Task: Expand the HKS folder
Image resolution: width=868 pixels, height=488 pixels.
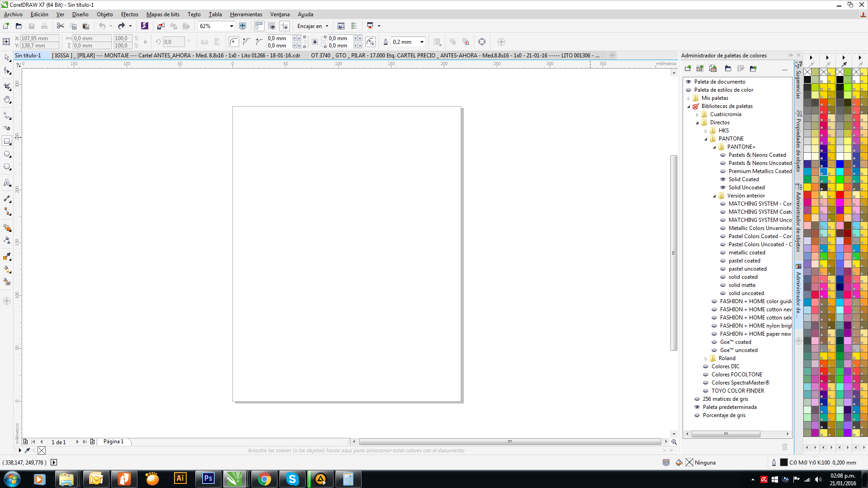Action: point(706,131)
